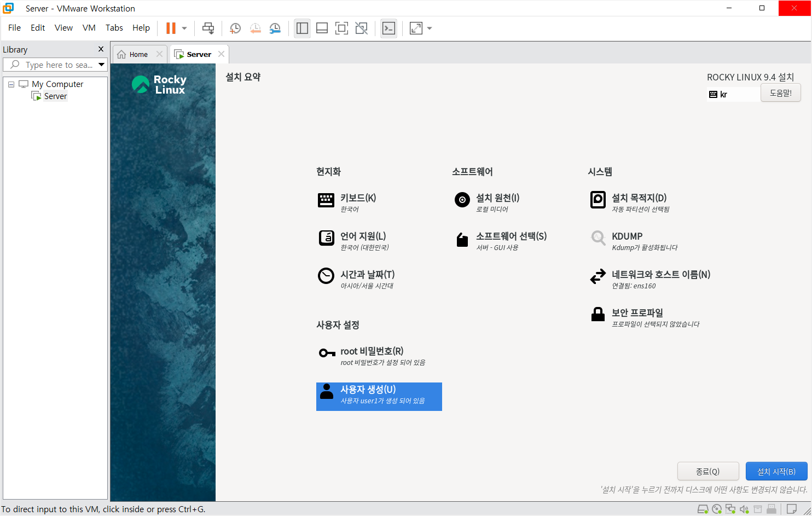Click the 도움말! help button
Image resolution: width=812 pixels, height=516 pixels.
781,93
